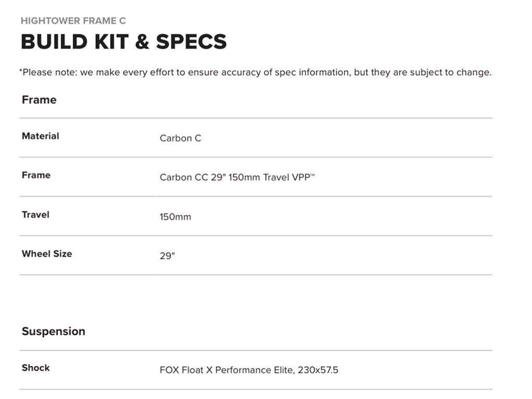Select the Carbon C material value
The height and width of the screenshot is (399, 532).
click(x=180, y=138)
